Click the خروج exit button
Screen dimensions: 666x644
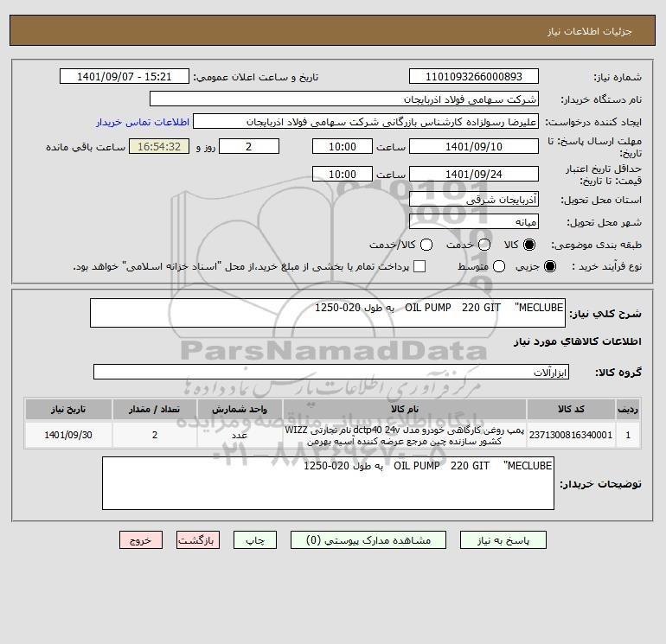pyautogui.click(x=141, y=540)
